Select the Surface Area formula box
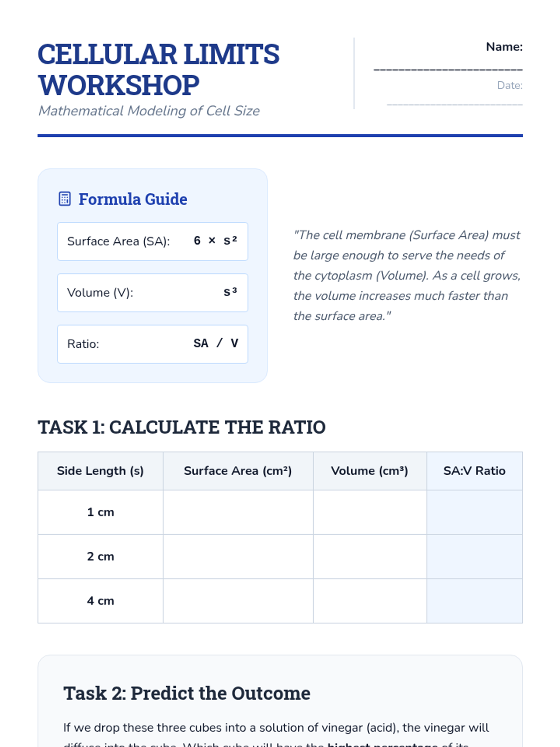The height and width of the screenshot is (747, 560). (x=153, y=241)
